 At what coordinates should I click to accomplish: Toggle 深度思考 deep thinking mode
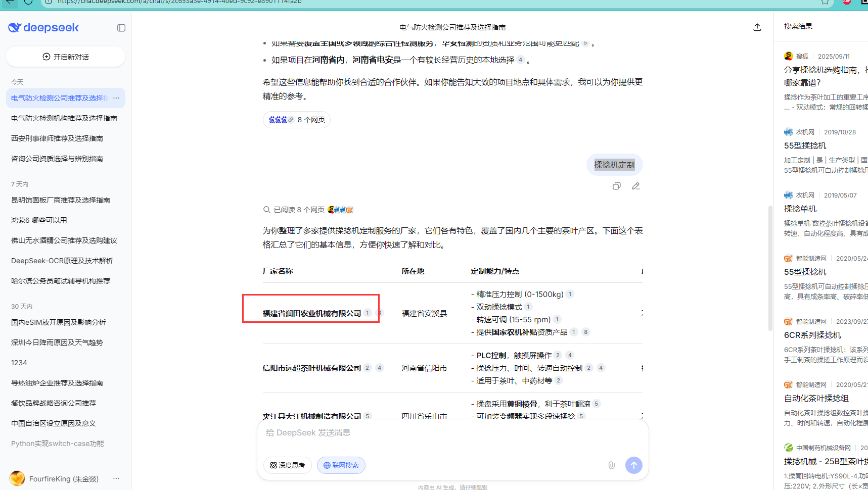point(287,465)
